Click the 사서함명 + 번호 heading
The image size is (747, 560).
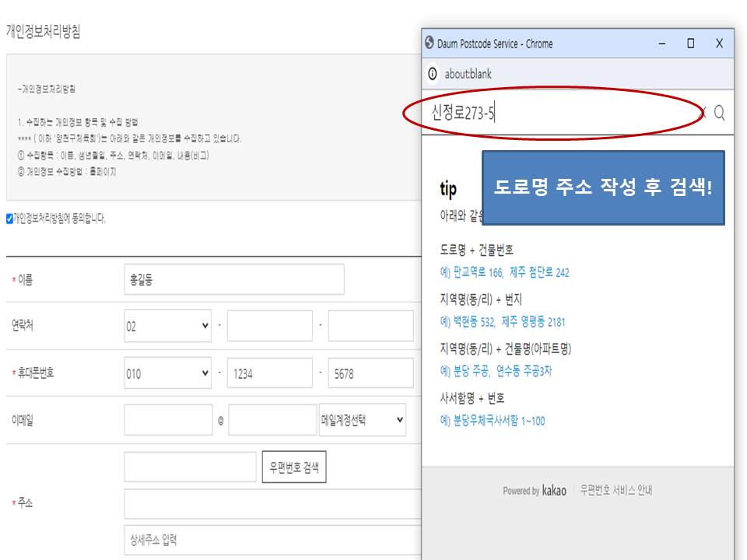pyautogui.click(x=472, y=398)
